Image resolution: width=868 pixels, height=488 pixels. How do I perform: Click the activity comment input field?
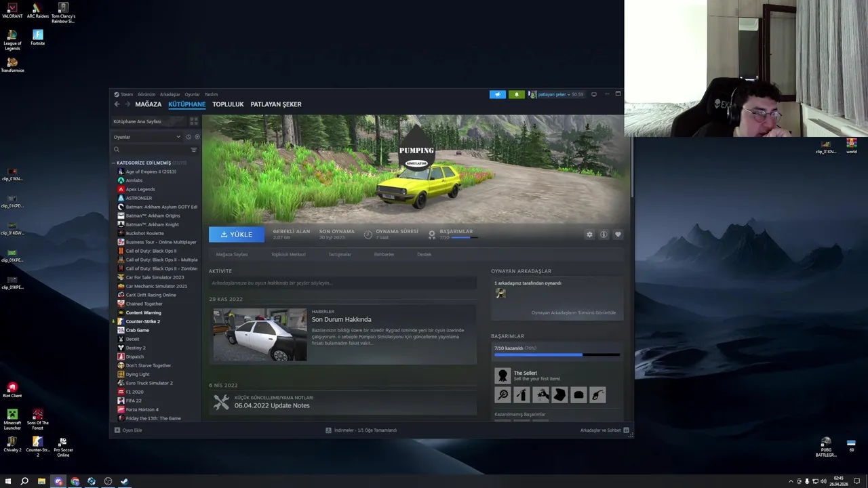342,283
